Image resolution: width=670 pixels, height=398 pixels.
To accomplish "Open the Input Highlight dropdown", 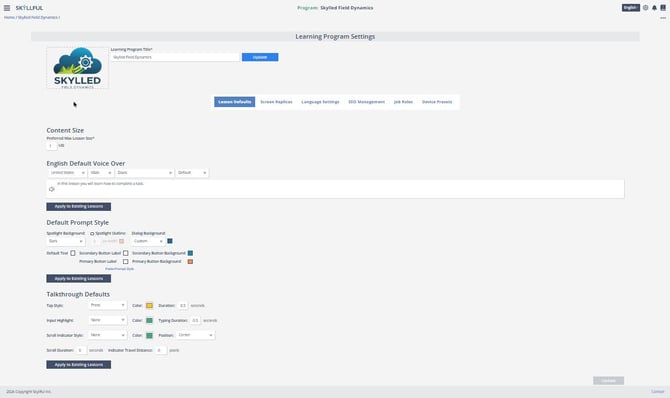I will pos(108,320).
